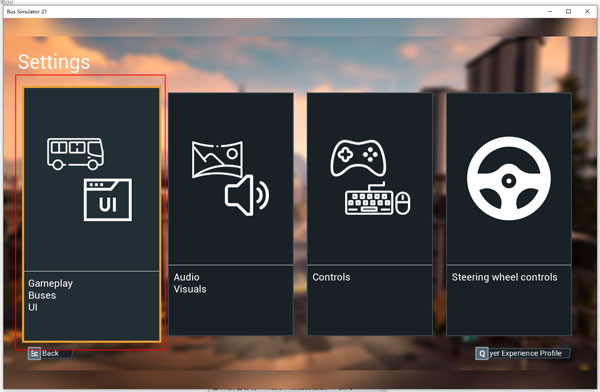Click the bus icon in Gameplay tile
600x392 pixels.
(75, 154)
